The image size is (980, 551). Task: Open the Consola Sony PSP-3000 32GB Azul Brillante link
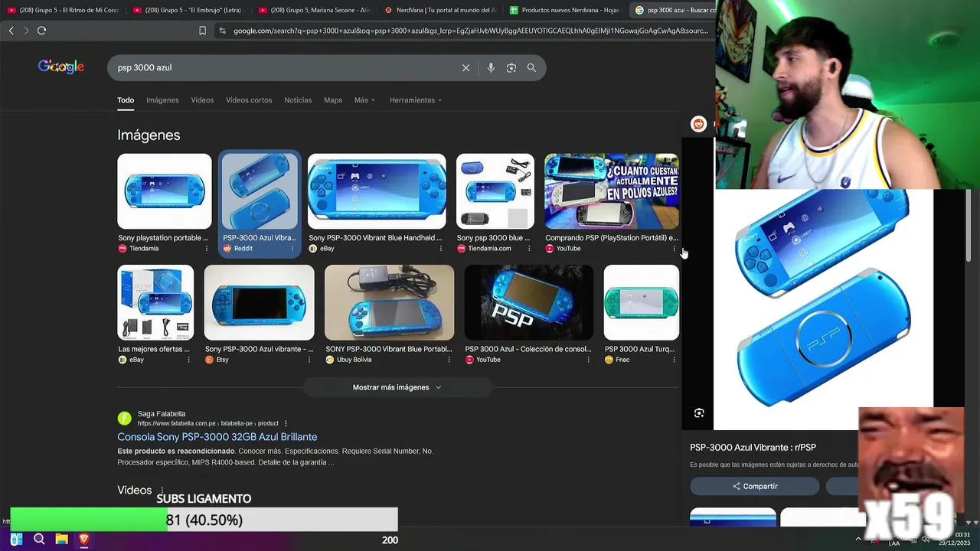217,437
